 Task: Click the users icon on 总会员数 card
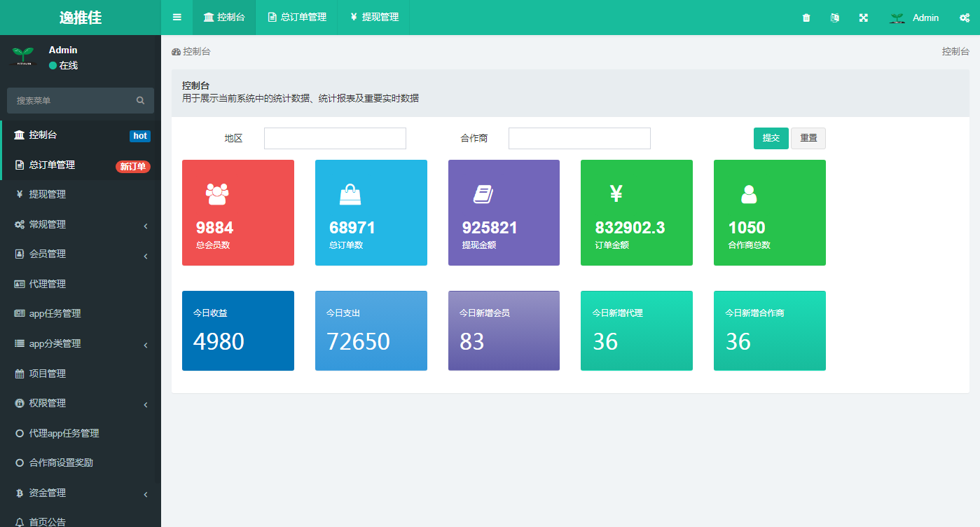point(217,193)
